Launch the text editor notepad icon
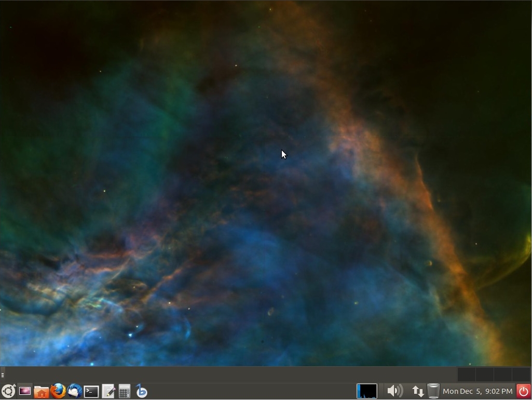 coord(108,391)
